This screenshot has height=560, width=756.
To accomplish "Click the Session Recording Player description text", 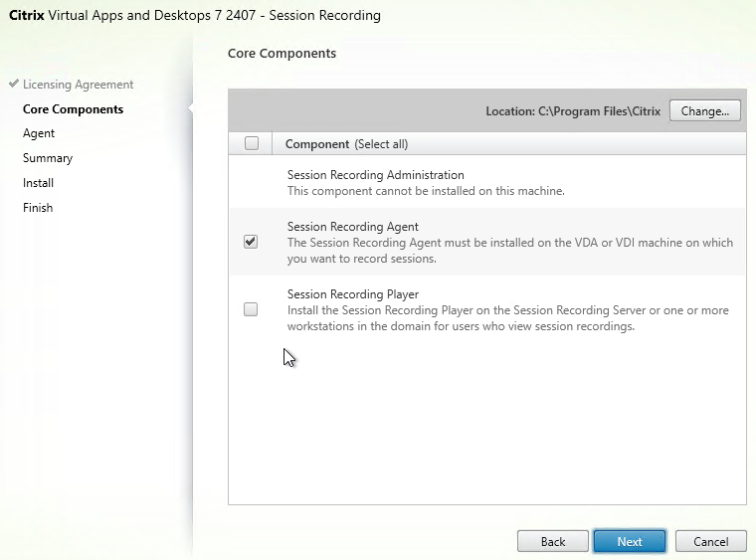I will point(508,318).
